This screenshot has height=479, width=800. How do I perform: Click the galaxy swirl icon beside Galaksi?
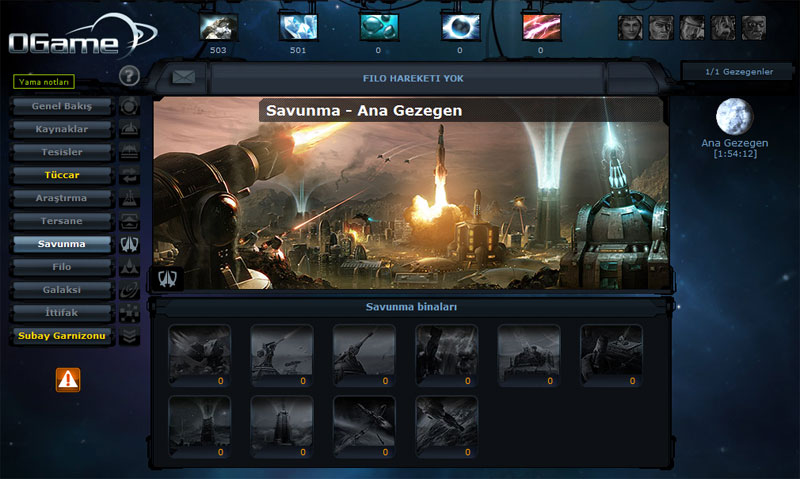click(129, 290)
